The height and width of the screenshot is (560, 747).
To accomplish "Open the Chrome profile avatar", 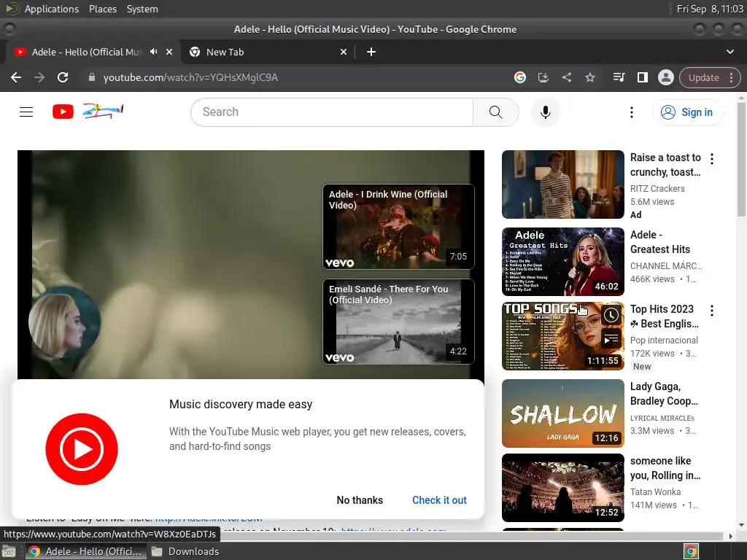I will [665, 77].
